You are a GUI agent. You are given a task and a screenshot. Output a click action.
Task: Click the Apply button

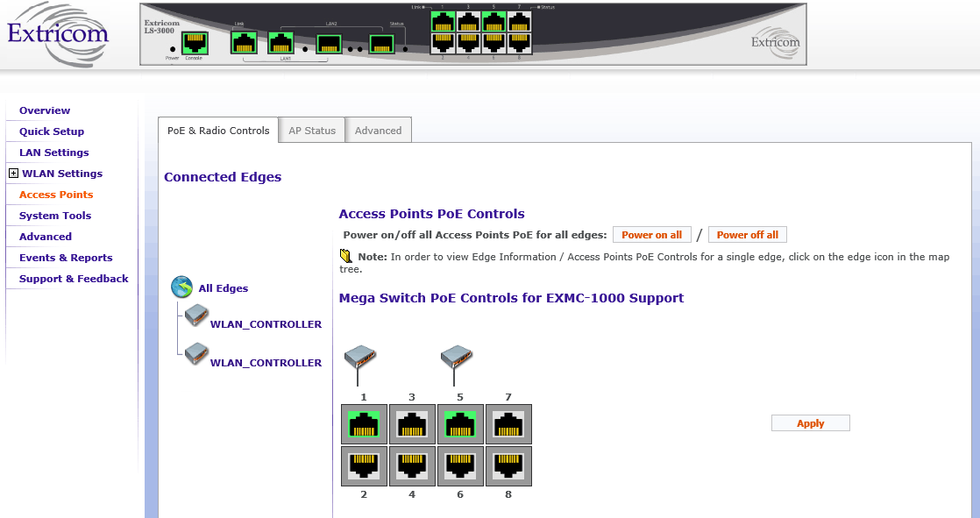pos(810,423)
